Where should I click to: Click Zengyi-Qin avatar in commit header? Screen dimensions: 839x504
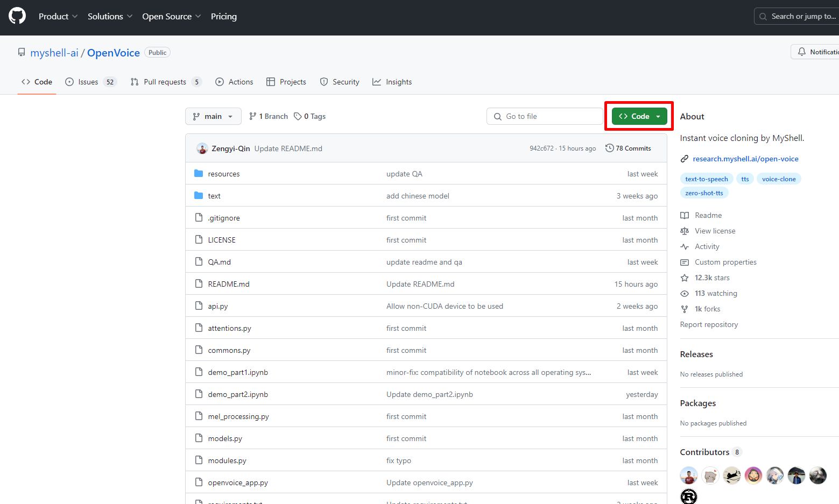coord(202,148)
